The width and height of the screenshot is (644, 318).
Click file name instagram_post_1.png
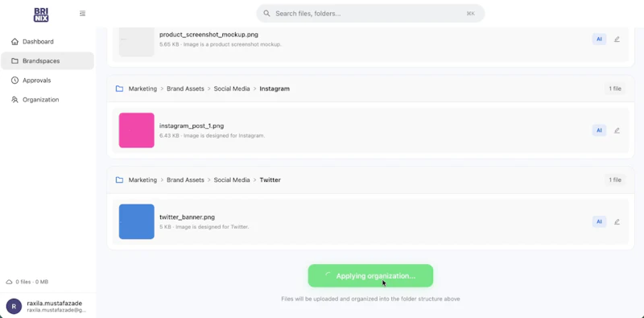[x=192, y=126]
